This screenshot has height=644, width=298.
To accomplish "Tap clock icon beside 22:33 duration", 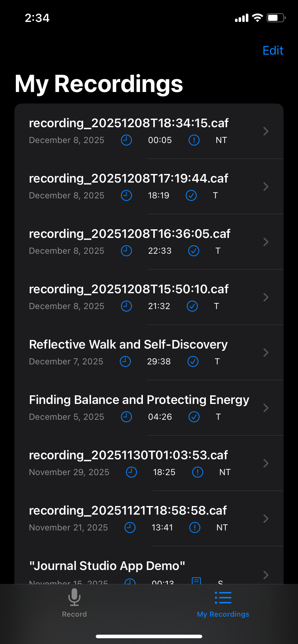I will pyautogui.click(x=126, y=251).
